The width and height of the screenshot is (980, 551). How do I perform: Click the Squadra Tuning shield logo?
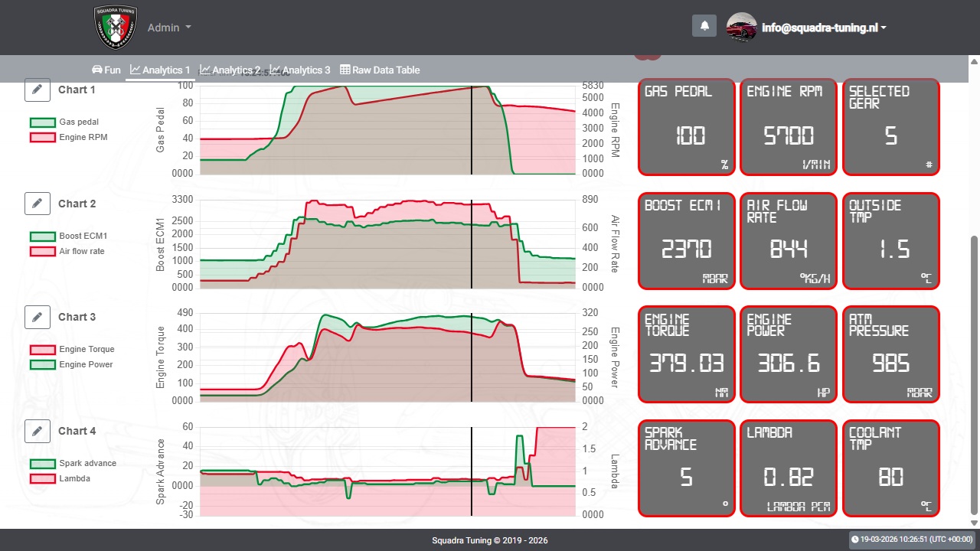click(x=116, y=28)
